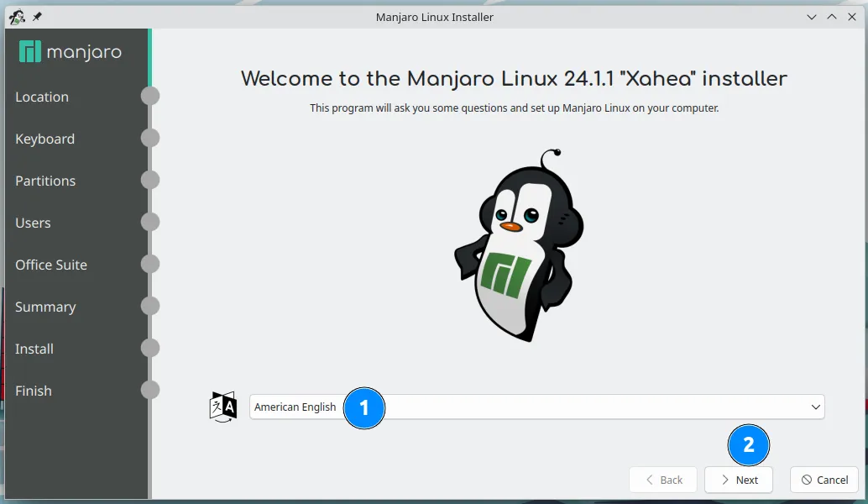The height and width of the screenshot is (504, 868).
Task: Click the welcome heading text
Action: tap(514, 78)
